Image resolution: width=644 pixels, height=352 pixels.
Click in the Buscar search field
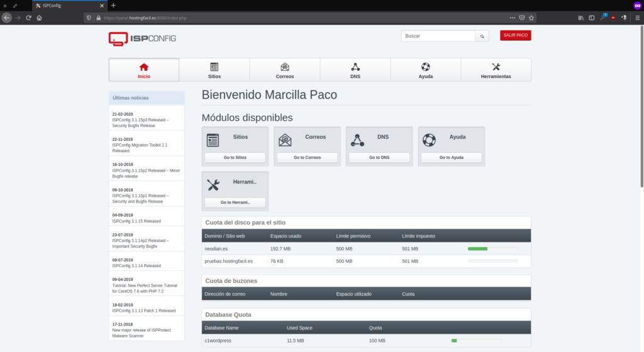coord(438,36)
